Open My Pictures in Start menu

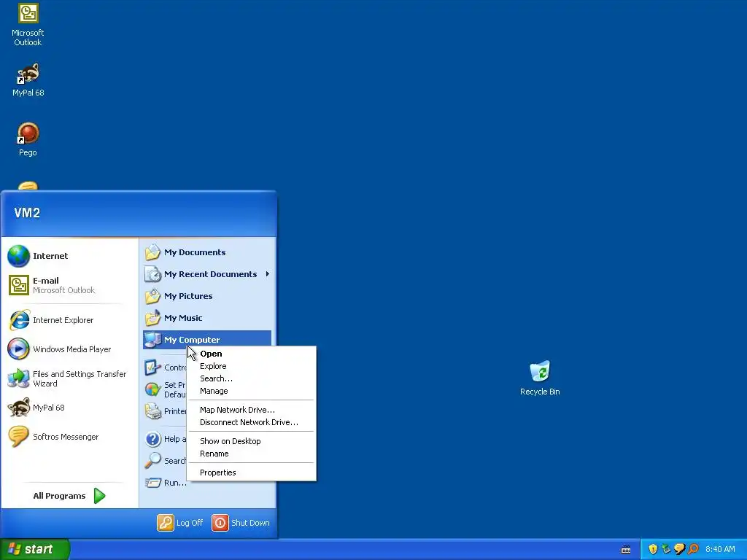tap(207, 296)
